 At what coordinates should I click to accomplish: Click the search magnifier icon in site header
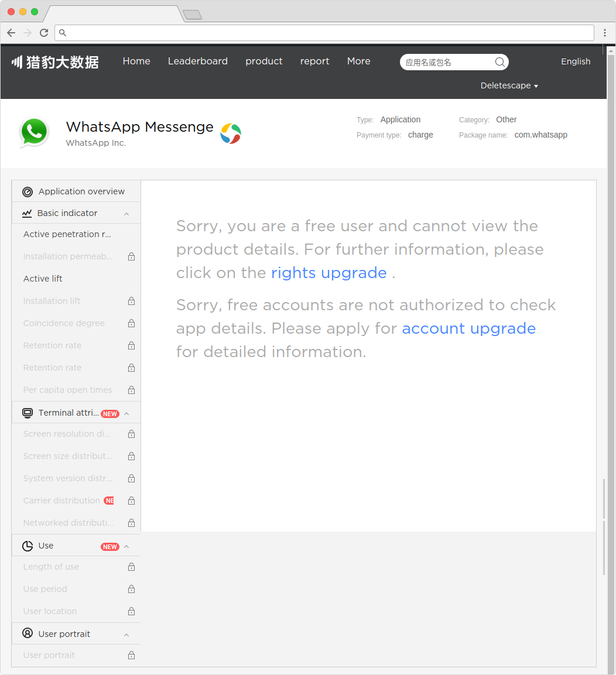(500, 62)
